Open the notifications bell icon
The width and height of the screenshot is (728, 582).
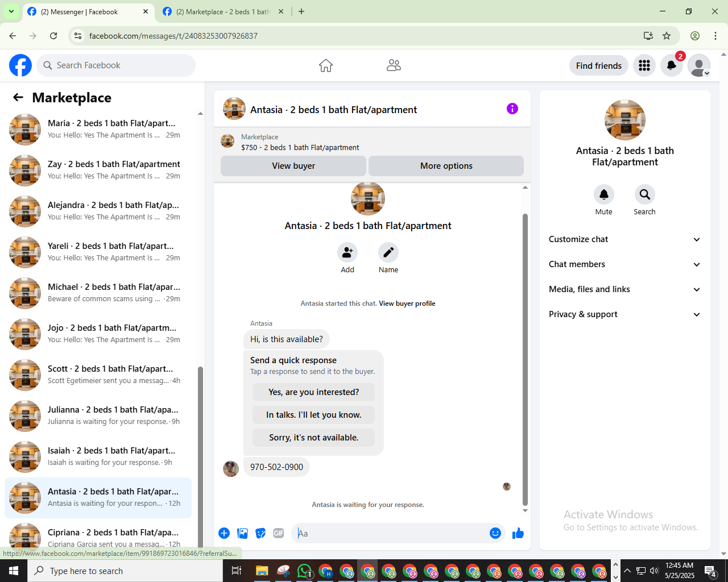(x=672, y=65)
